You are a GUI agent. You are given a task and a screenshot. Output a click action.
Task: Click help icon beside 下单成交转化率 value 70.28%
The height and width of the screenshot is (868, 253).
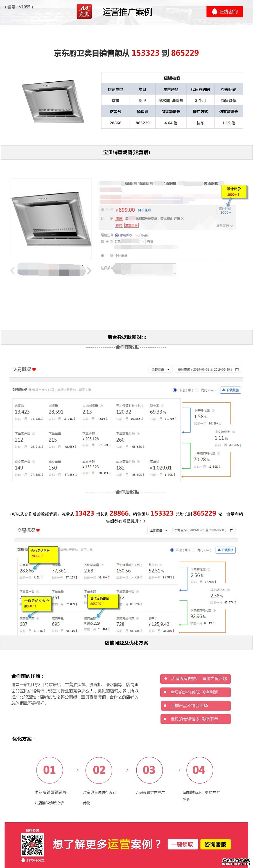[219, 454]
